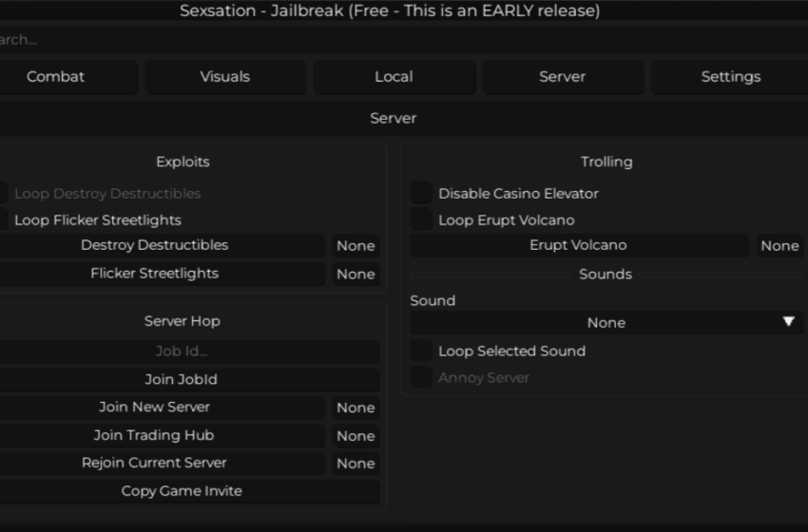Click the Join Trading Hub button
Viewport: 808px width, 532px height.
tap(162, 435)
